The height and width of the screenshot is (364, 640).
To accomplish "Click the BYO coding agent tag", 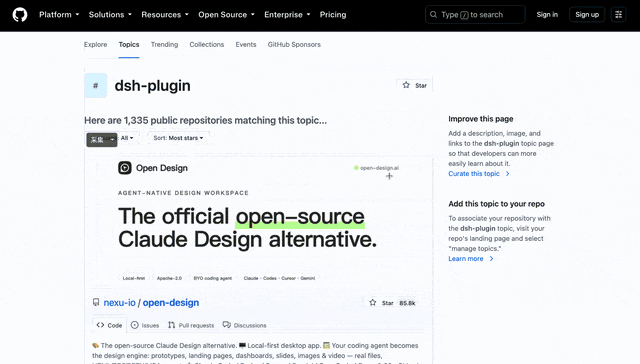I will click(x=213, y=278).
